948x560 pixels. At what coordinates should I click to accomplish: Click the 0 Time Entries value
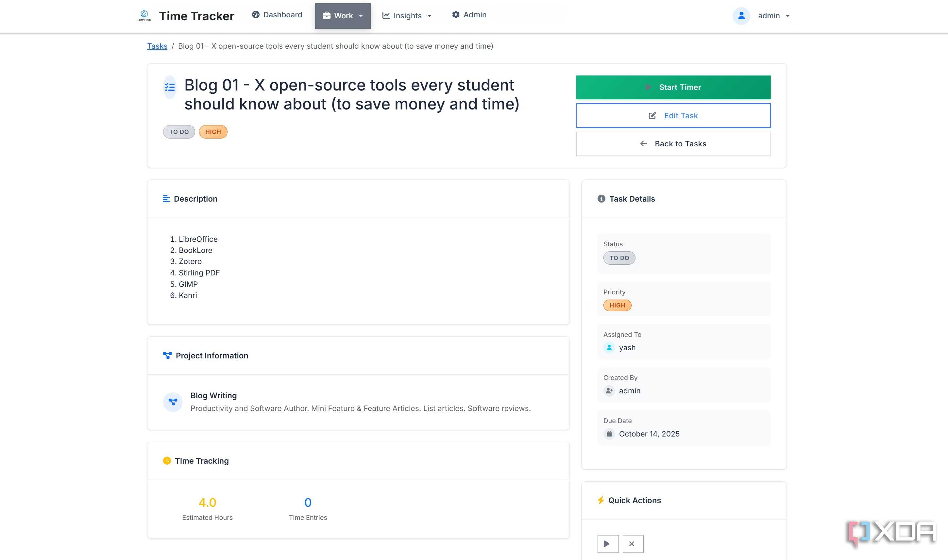(308, 502)
